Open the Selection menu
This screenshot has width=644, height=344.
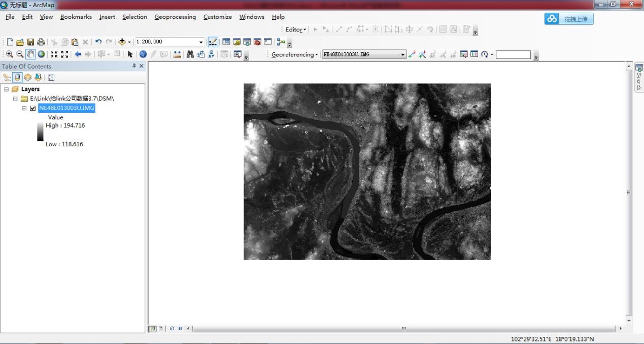click(x=134, y=17)
